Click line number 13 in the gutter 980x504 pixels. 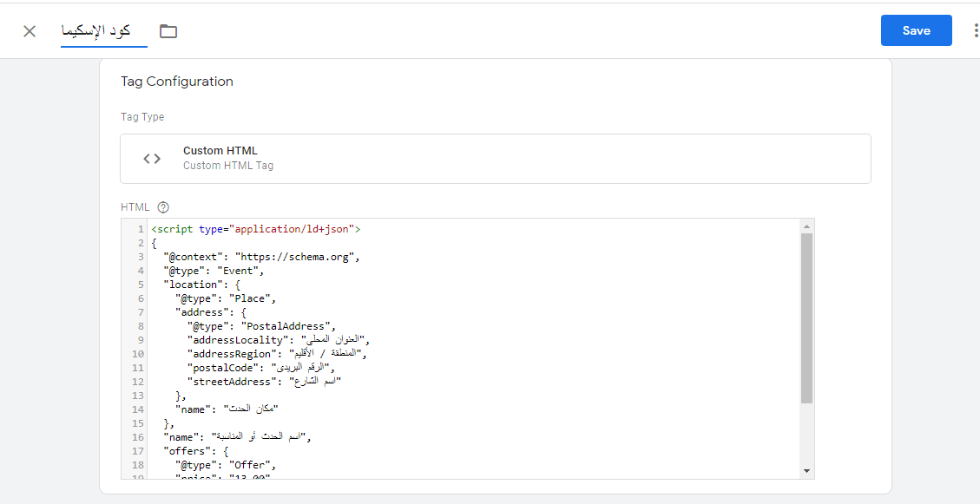click(138, 396)
